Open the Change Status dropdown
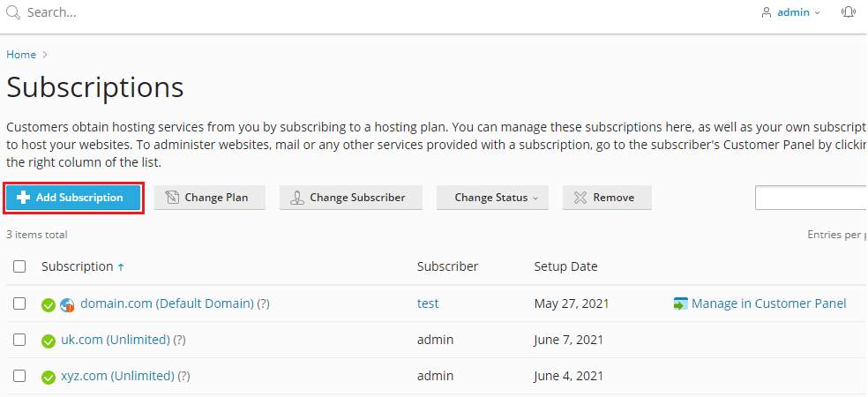This screenshot has width=868, height=397. coord(492,198)
